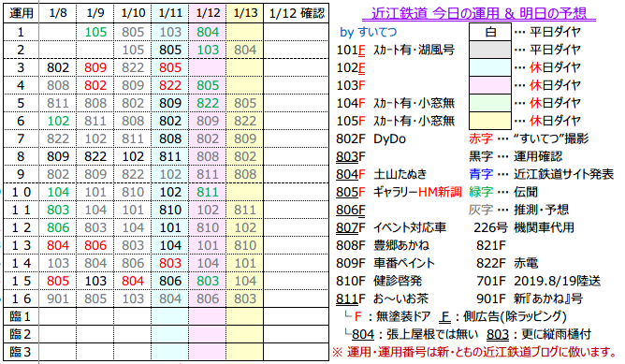Select the 臨3 row label
The width and height of the screenshot is (625, 364).
(x=21, y=352)
